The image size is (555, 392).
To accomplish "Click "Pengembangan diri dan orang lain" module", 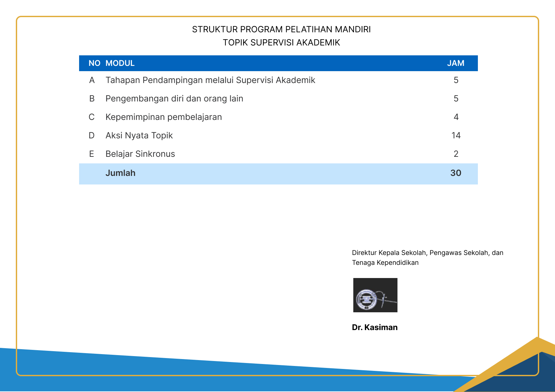I will pos(174,99).
